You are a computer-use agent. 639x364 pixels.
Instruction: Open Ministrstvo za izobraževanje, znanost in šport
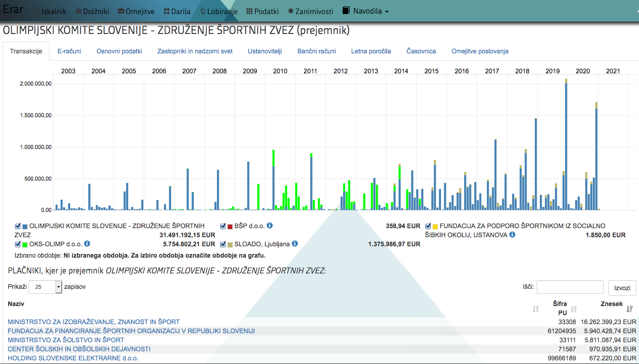[94, 322]
